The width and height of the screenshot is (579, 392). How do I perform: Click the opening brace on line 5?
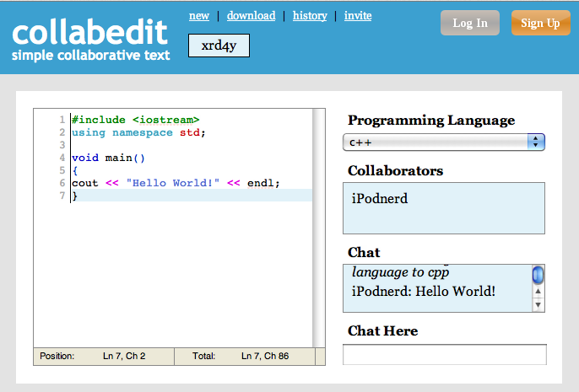75,171
